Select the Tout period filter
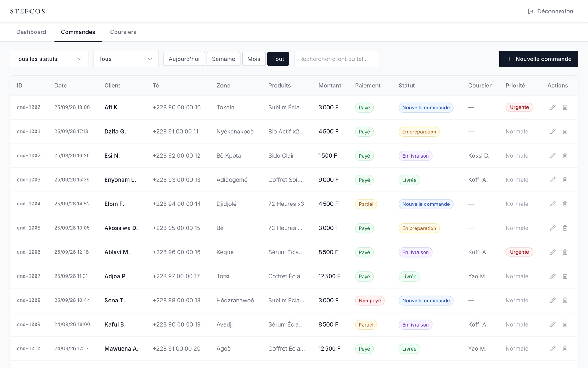588x368 pixels. (x=278, y=59)
